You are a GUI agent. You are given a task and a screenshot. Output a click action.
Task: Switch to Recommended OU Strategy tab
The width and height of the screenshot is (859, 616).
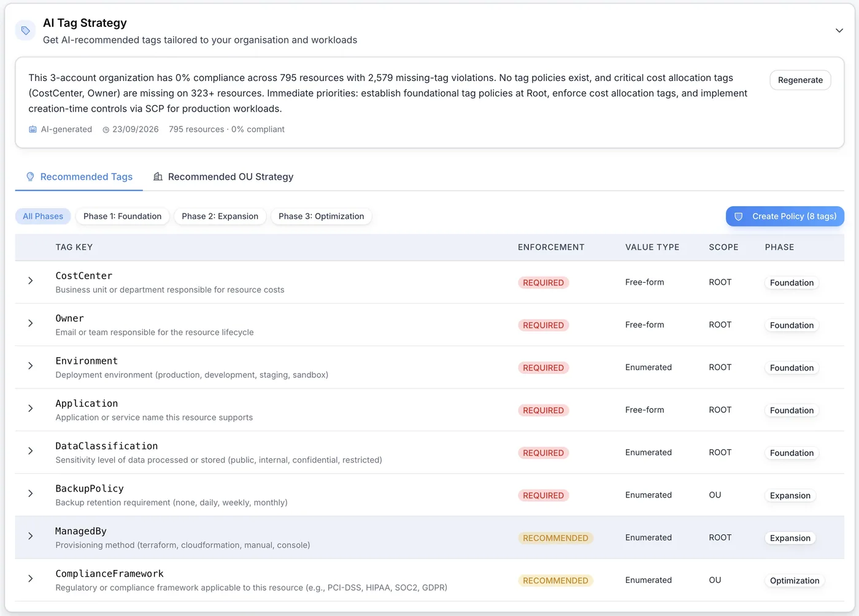tap(223, 177)
